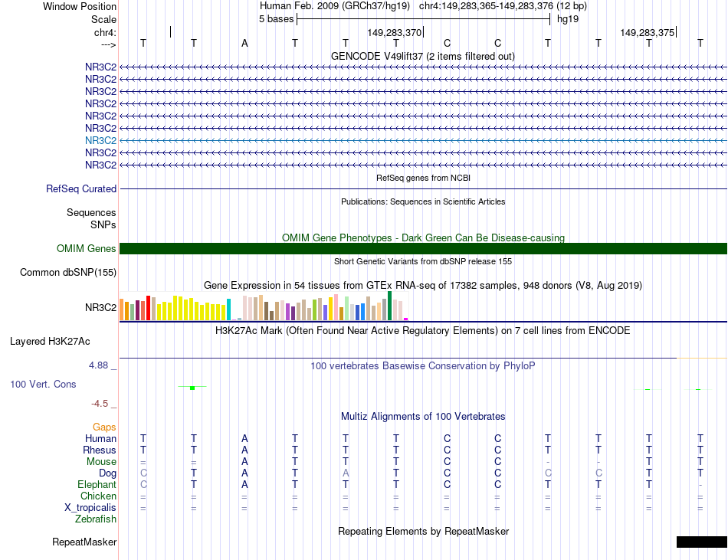Viewport: 728px width, 560px height.
Task: Open the GTEx Gene Expression track title
Action: tap(423, 285)
